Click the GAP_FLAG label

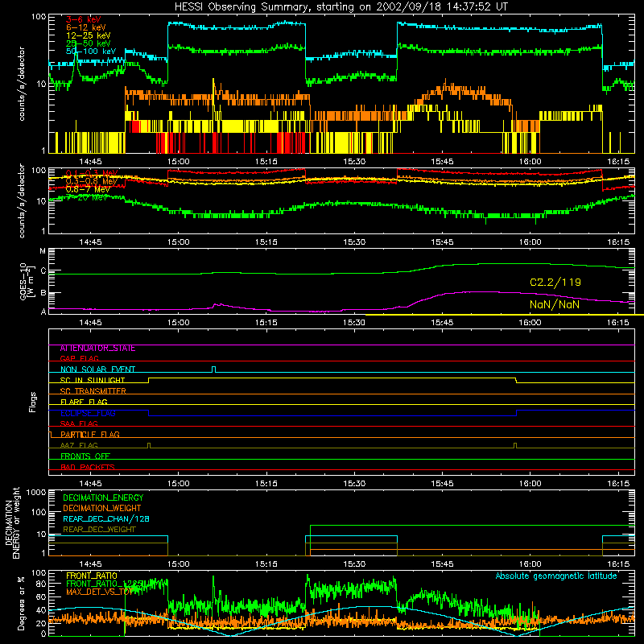(80, 358)
